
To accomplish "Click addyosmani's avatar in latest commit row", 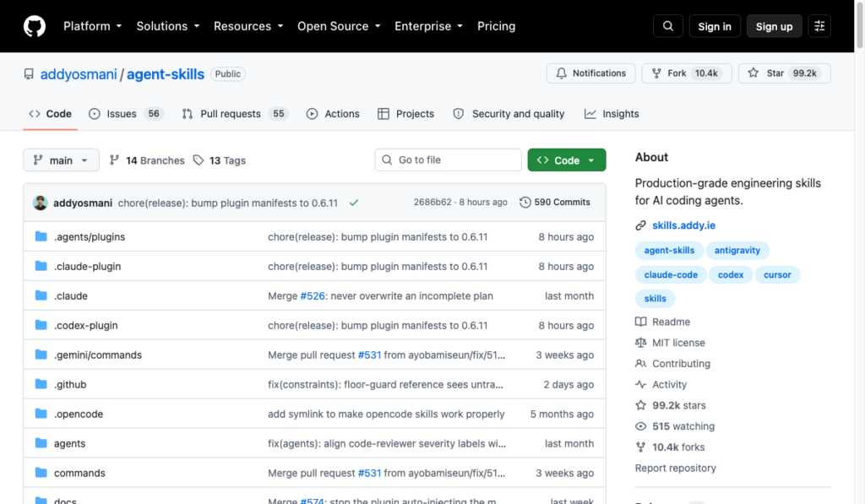I will [41, 203].
